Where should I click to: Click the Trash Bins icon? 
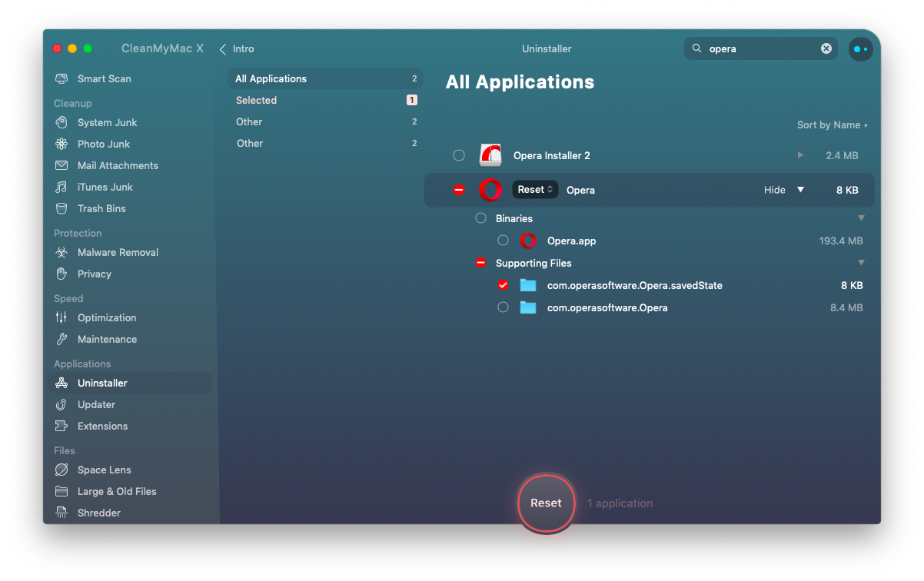(x=61, y=208)
